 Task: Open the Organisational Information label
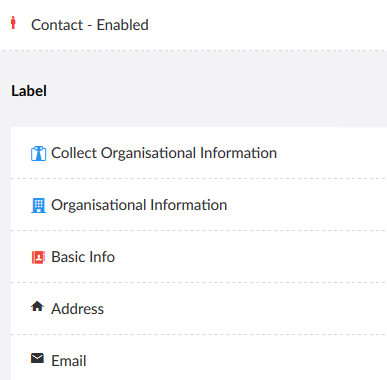139,205
